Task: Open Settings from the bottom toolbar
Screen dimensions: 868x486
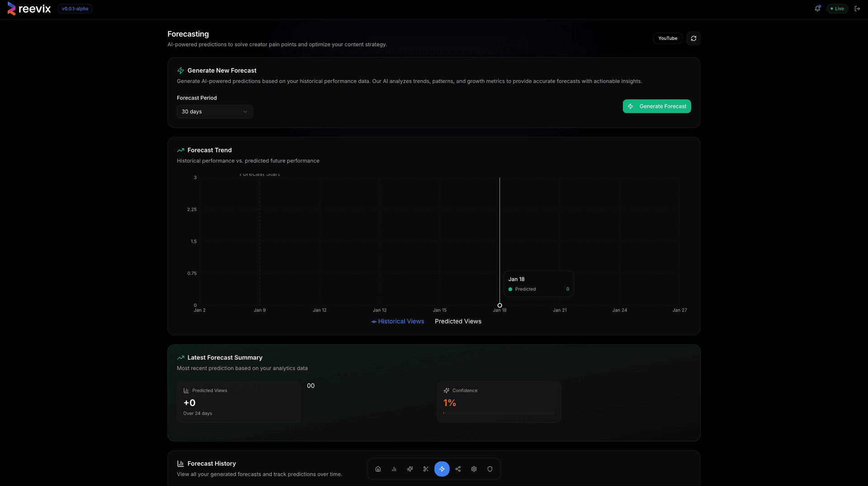Action: click(x=474, y=469)
